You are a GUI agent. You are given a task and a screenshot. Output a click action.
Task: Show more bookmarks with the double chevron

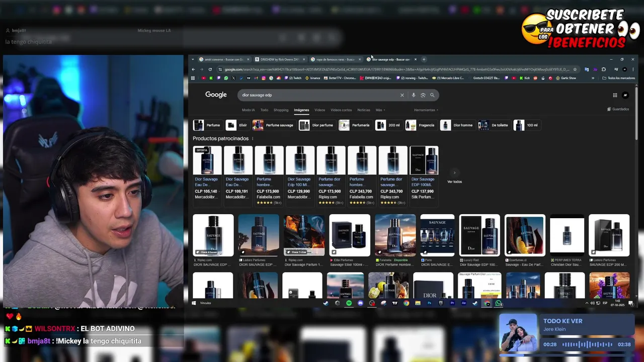click(593, 78)
